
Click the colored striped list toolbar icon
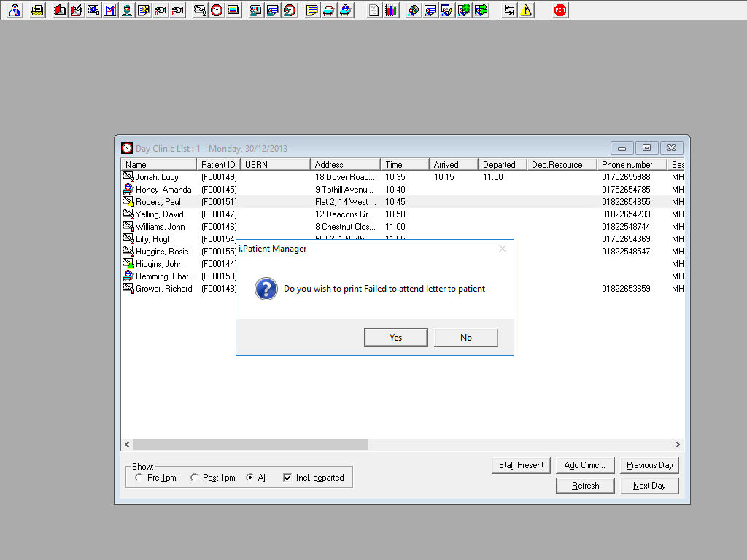[x=233, y=10]
